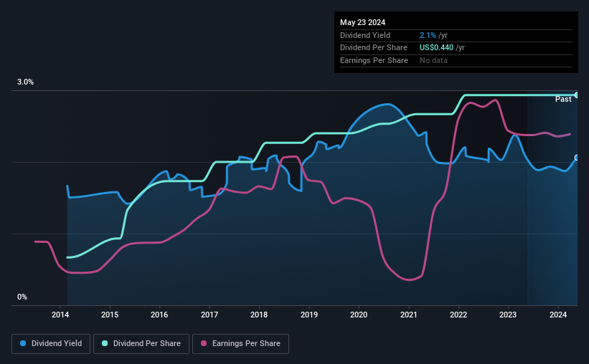Viewport: 589px width, 364px height.
Task: Click the Past label on chart
Action: click(563, 99)
